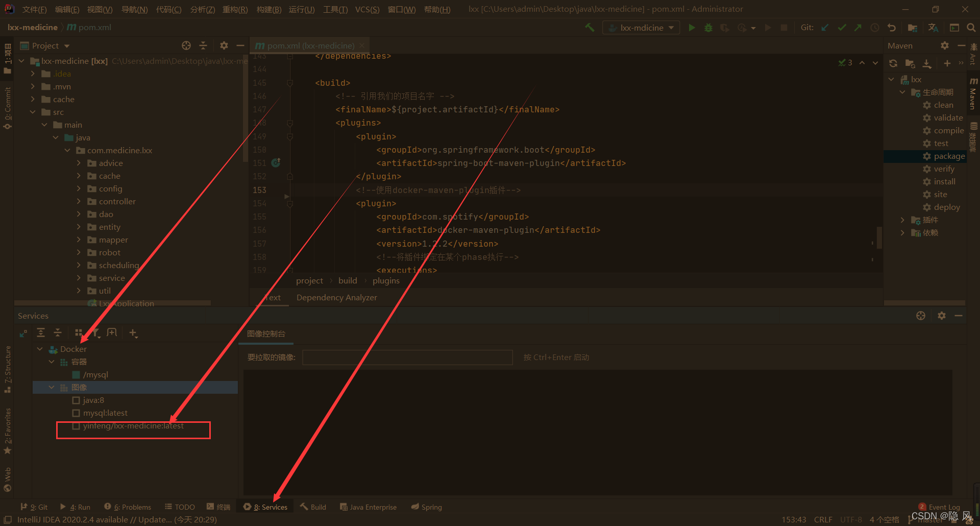Click Git update project arrow icon

825,28
